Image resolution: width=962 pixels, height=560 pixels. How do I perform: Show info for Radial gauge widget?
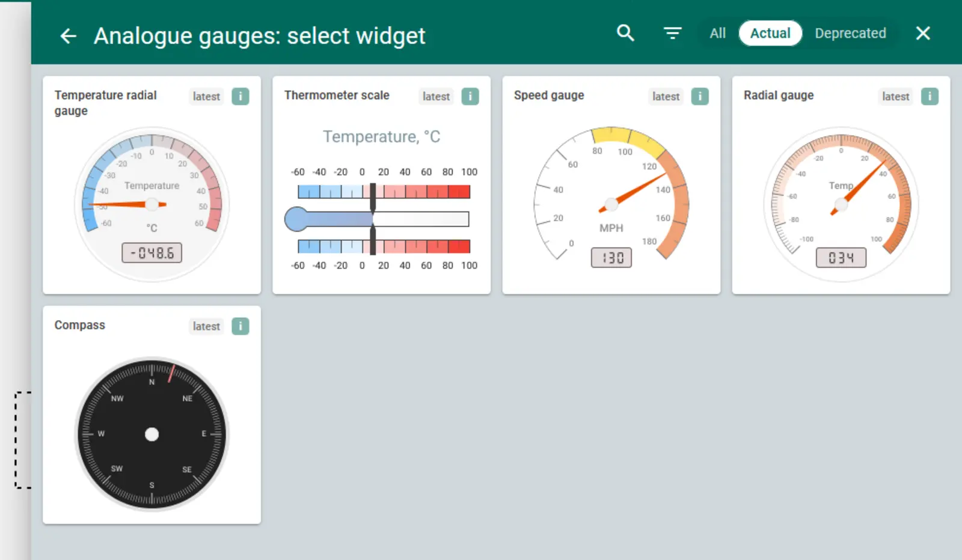(x=930, y=96)
